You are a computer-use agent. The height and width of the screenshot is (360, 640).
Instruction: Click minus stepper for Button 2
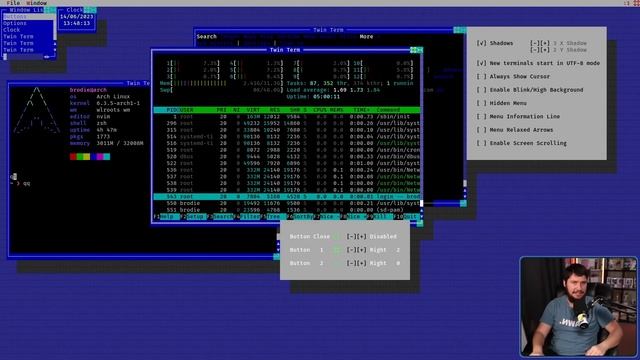coord(351,263)
